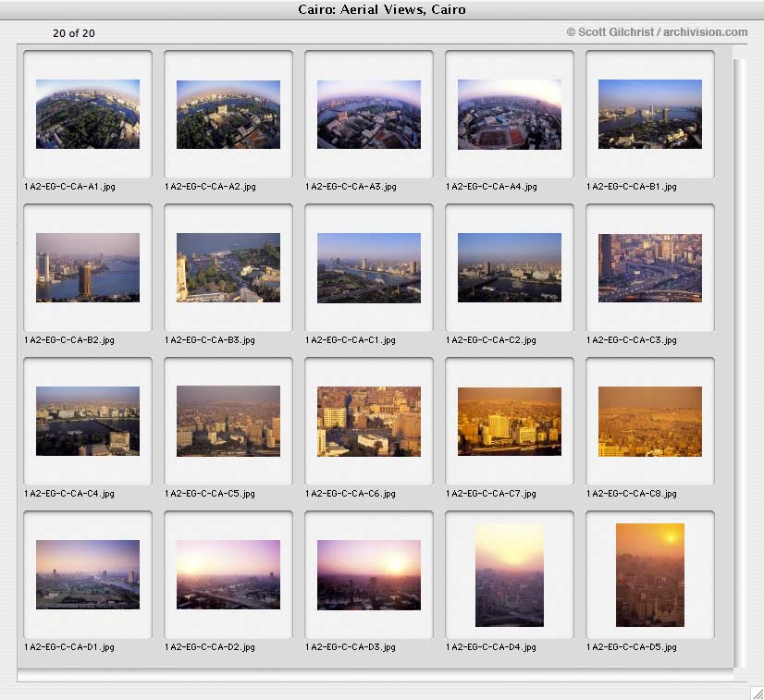764x700 pixels.
Task: Select the vertical orange D5 thumbnail
Action: [x=650, y=575]
